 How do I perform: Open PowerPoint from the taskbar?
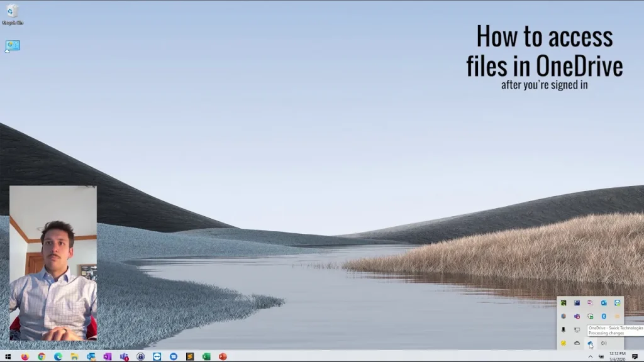(x=223, y=356)
